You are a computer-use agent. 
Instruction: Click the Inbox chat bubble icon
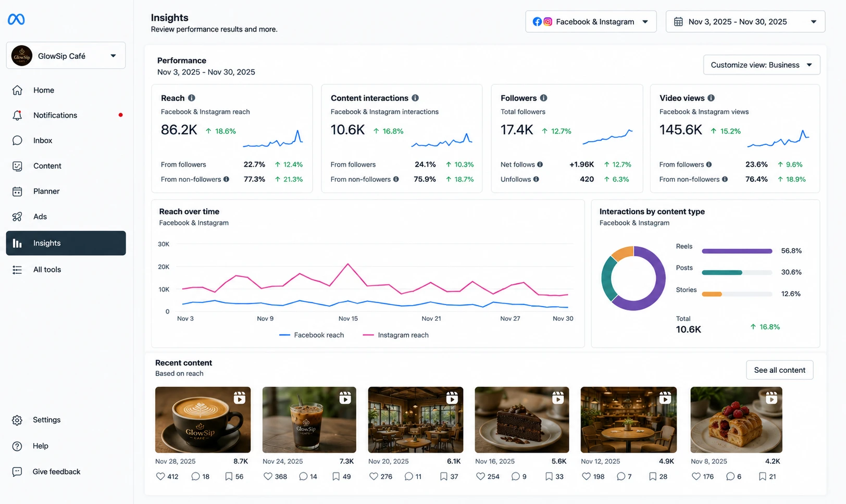coord(17,141)
